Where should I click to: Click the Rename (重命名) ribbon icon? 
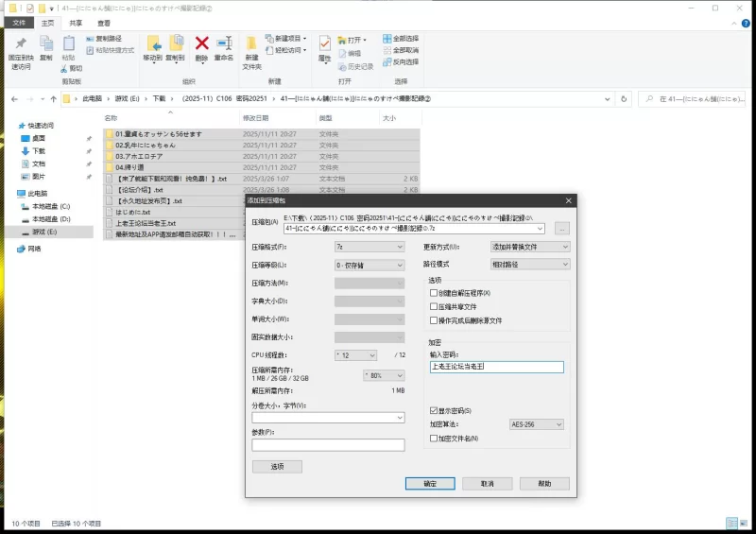pos(224,44)
